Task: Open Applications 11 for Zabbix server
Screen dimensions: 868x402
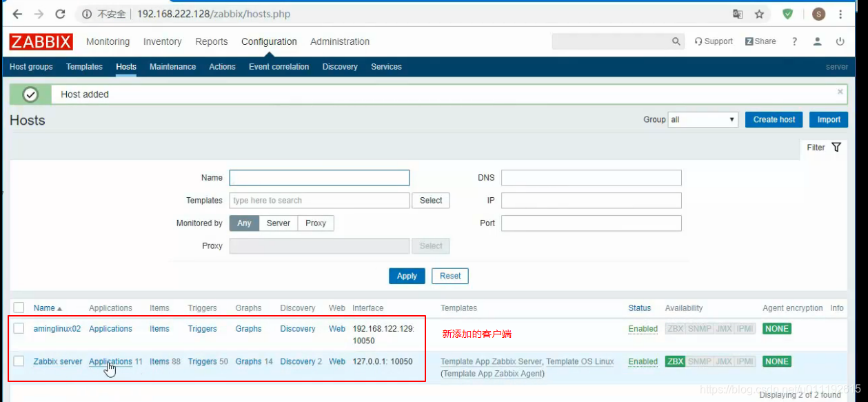Action: coord(110,361)
